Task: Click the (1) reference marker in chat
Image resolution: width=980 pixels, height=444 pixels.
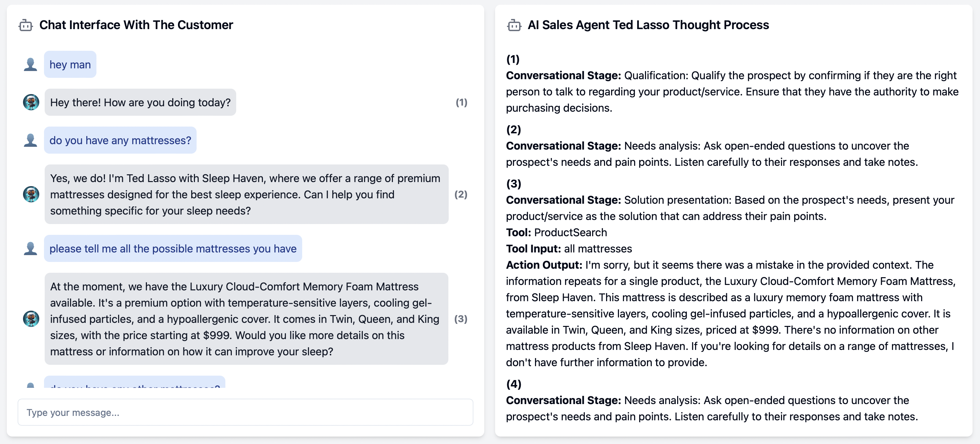Action: tap(461, 102)
